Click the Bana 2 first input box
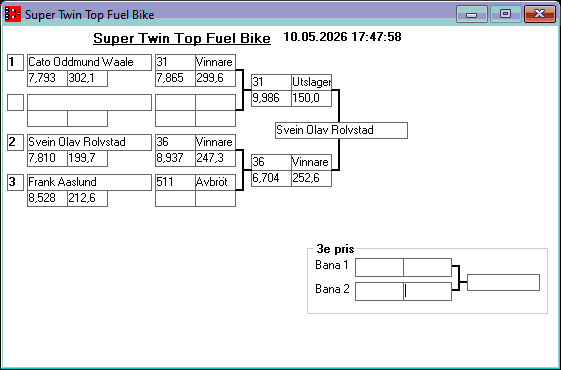Image resolution: width=561 pixels, height=370 pixels. tap(379, 291)
